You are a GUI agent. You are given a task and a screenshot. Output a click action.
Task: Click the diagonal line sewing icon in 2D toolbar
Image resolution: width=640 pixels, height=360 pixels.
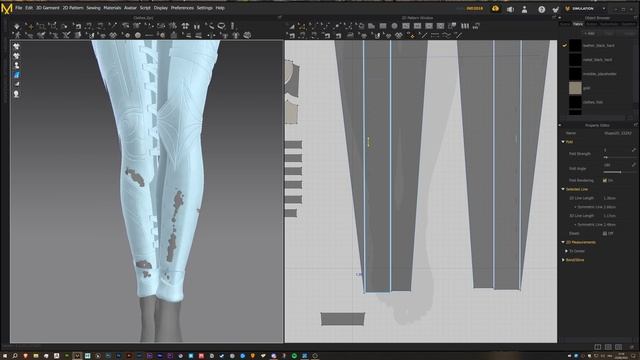[424, 36]
